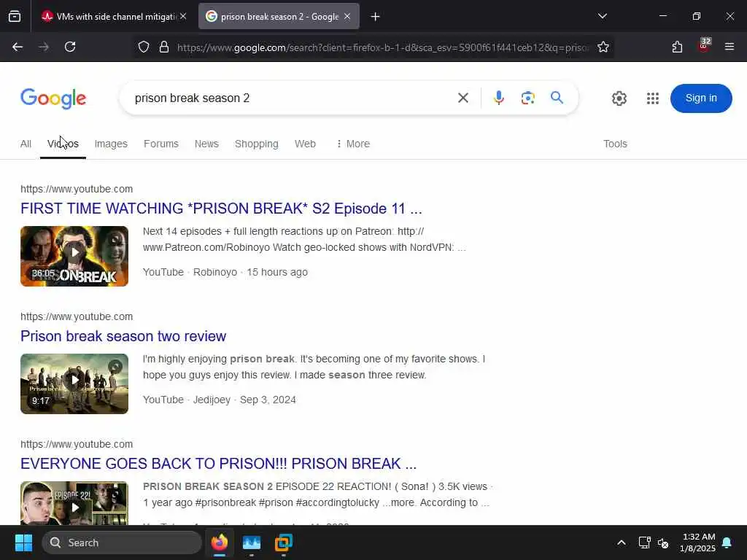747x560 pixels.
Task: Open the clock showing 1:32 AM
Action: click(697, 542)
